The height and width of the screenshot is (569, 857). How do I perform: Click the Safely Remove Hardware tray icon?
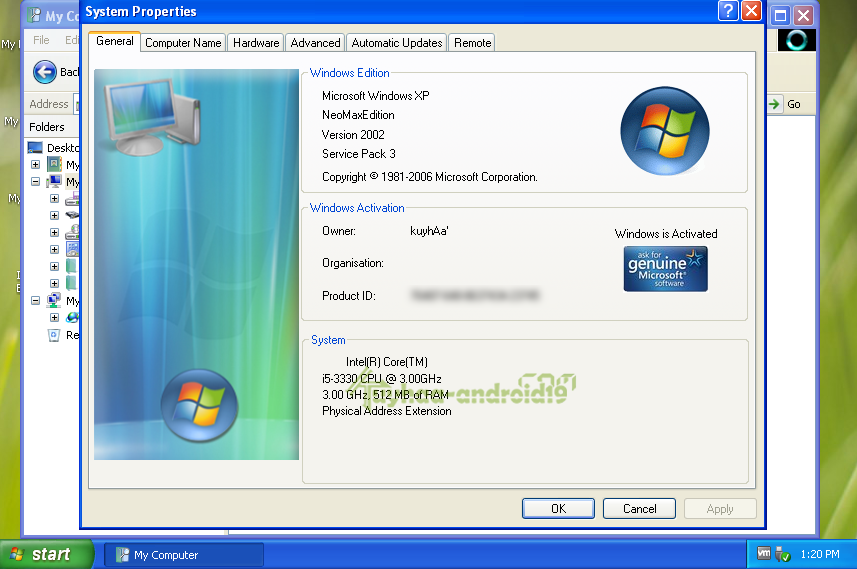pos(783,554)
